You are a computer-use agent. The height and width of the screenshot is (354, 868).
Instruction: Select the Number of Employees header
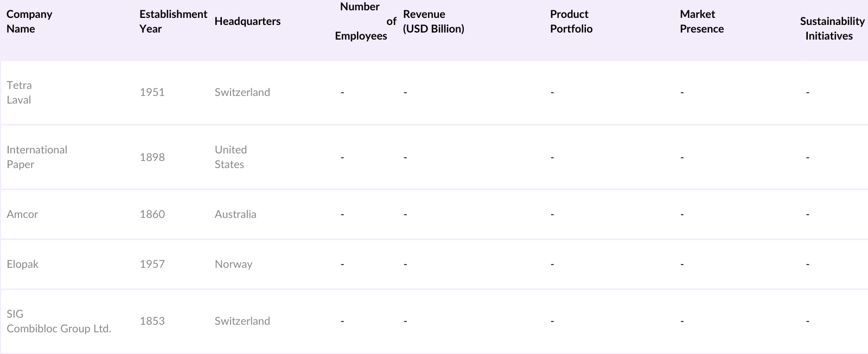coord(361,22)
